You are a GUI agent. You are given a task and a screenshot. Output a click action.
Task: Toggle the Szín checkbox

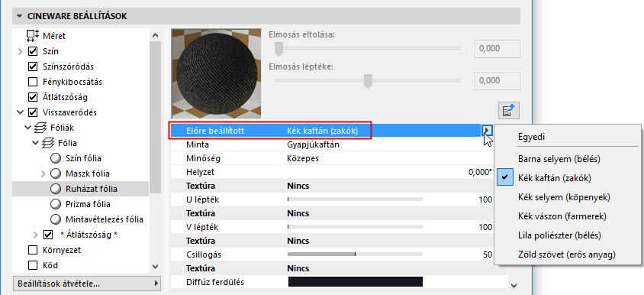[x=33, y=51]
